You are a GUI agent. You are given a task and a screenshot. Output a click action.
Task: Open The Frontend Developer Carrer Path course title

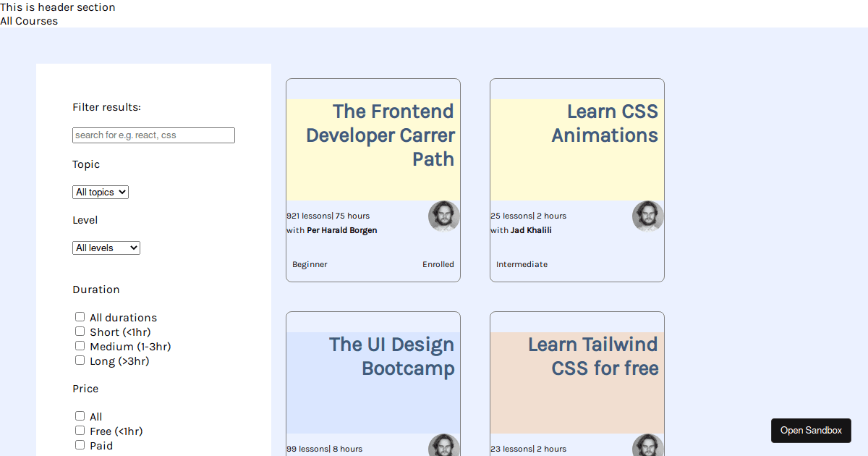(x=380, y=135)
